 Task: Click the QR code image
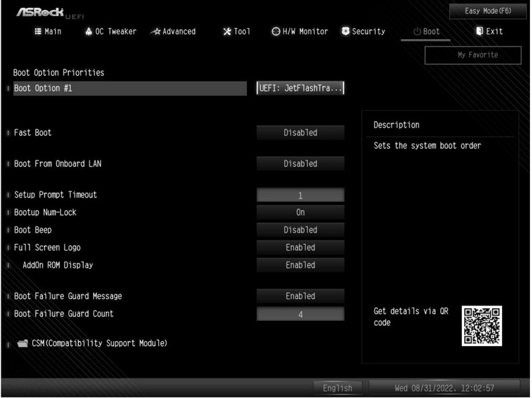click(x=482, y=325)
